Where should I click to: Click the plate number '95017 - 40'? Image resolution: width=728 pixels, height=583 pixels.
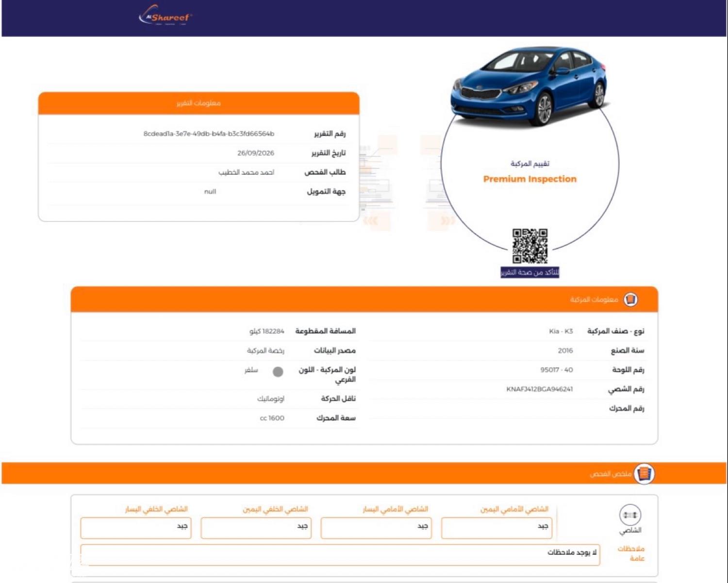click(556, 370)
